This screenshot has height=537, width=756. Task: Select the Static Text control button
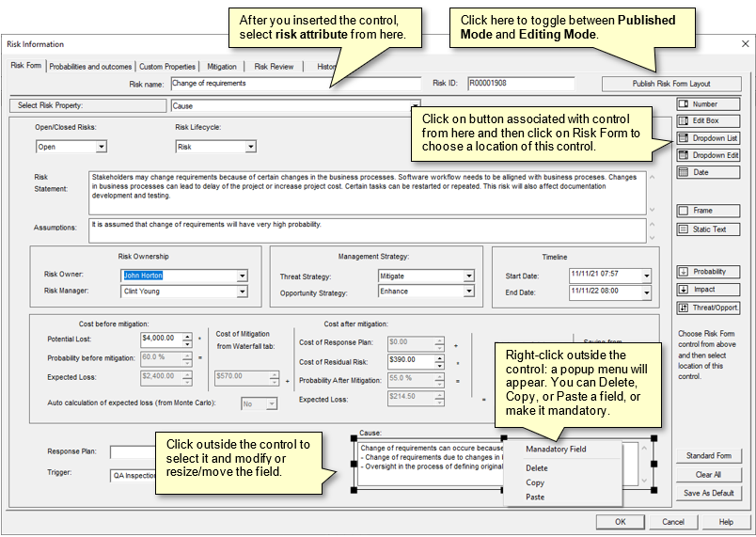(708, 229)
